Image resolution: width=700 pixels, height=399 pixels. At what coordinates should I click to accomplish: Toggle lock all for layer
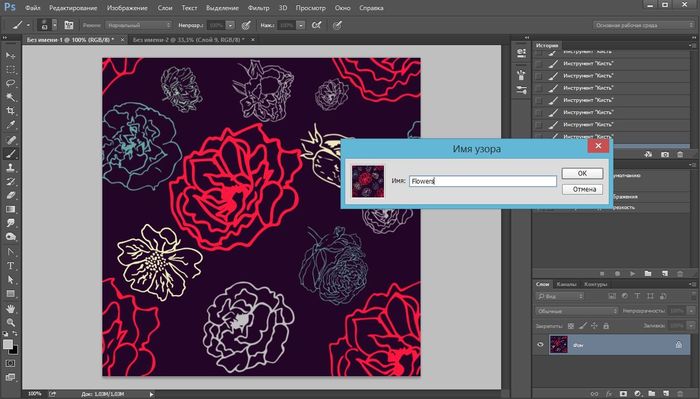tap(606, 326)
